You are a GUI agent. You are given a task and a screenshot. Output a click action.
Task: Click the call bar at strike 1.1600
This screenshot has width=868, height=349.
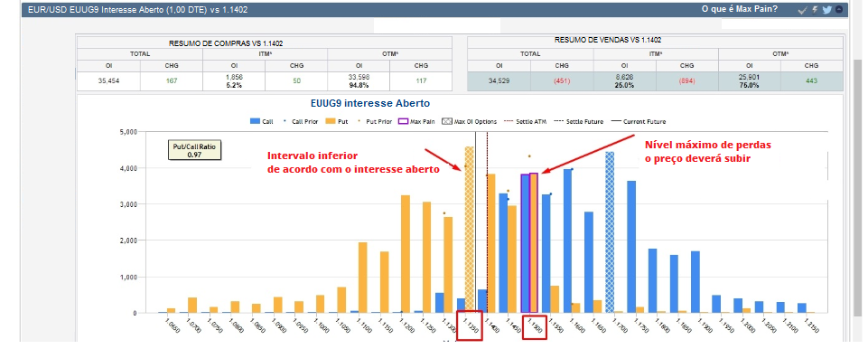(x=567, y=241)
